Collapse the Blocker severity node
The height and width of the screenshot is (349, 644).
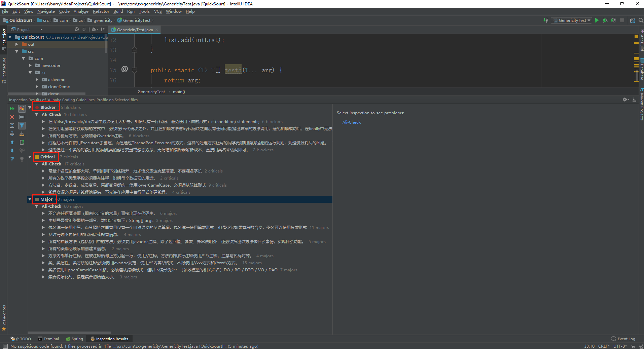30,107
